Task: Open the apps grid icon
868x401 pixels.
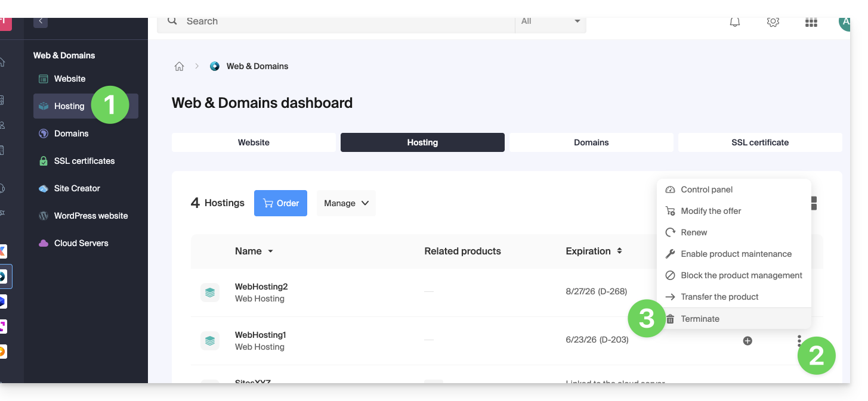Action: [811, 22]
